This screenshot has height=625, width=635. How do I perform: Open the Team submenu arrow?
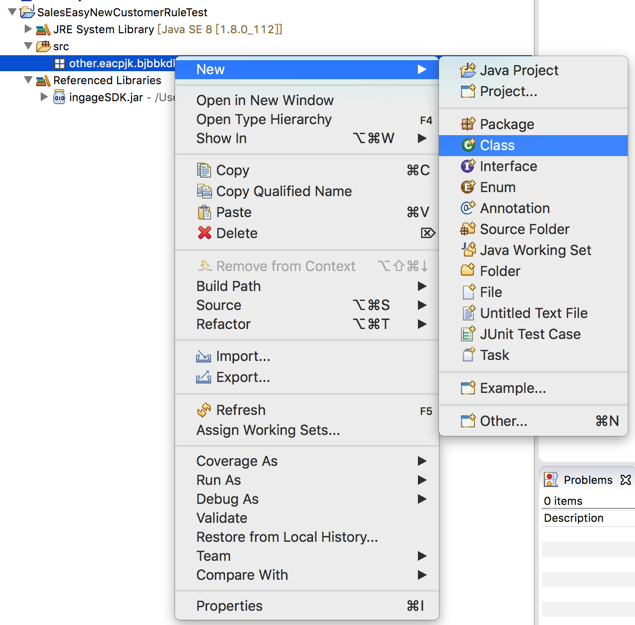[422, 556]
